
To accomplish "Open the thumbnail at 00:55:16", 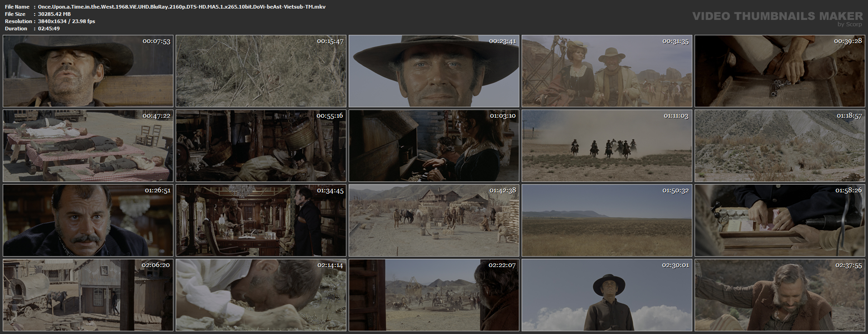I will (x=261, y=146).
